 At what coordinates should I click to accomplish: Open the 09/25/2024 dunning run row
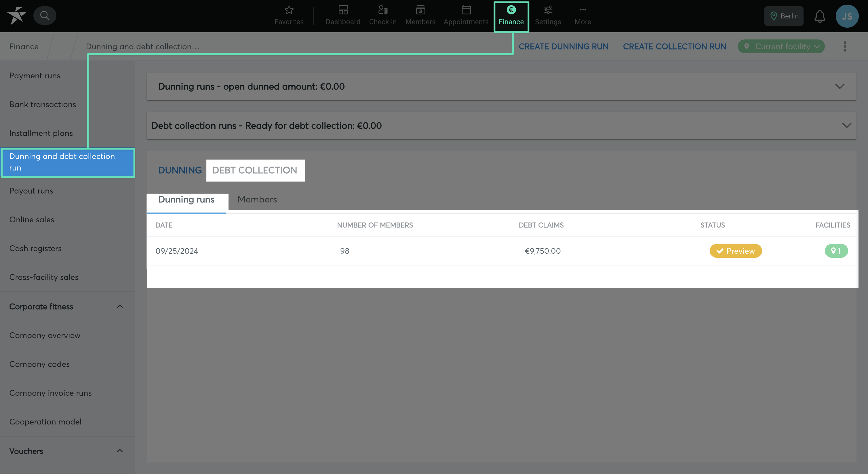tap(501, 251)
